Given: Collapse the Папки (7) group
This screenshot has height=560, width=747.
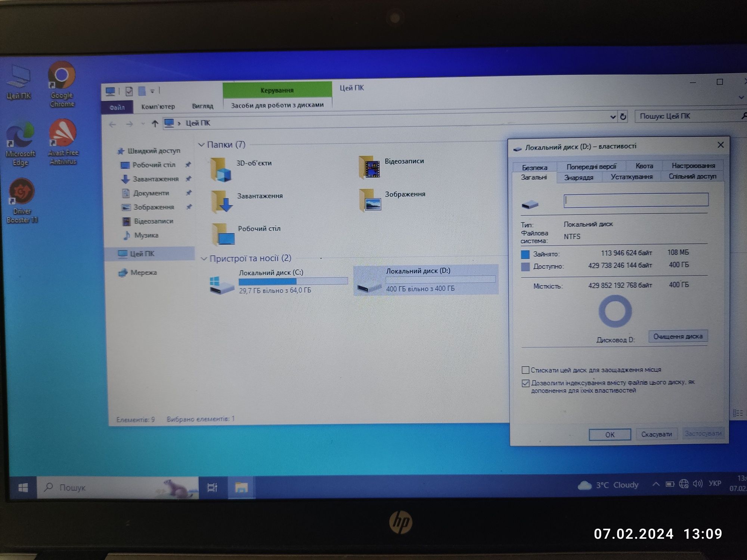Looking at the screenshot, I should point(201,145).
